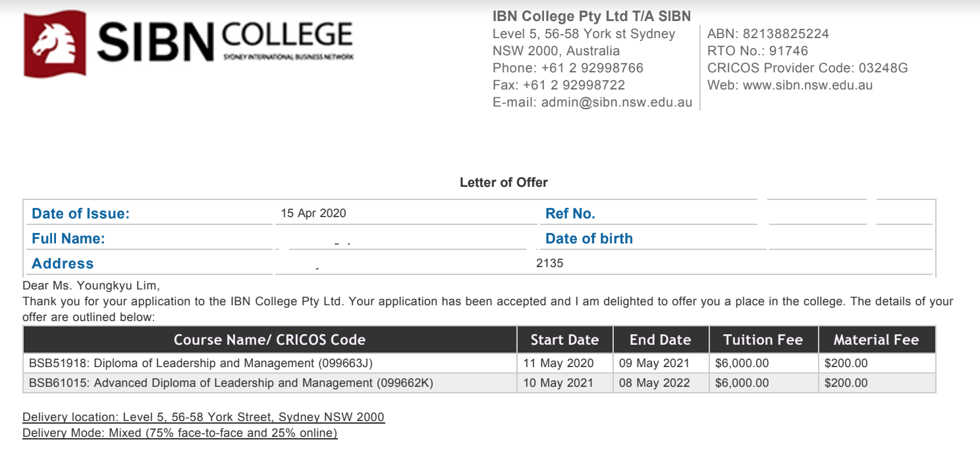Click the End Date column header
980x450 pixels.
point(661,339)
